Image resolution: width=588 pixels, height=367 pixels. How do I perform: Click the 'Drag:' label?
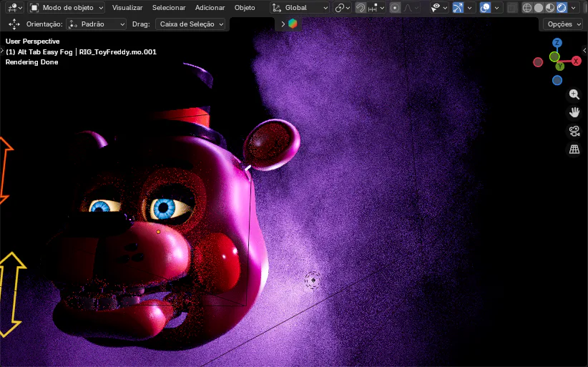(x=141, y=24)
